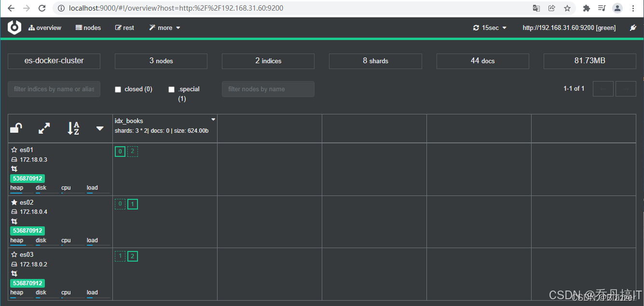This screenshot has height=306, width=644.
Task: Open the rest client page
Action: 124,28
